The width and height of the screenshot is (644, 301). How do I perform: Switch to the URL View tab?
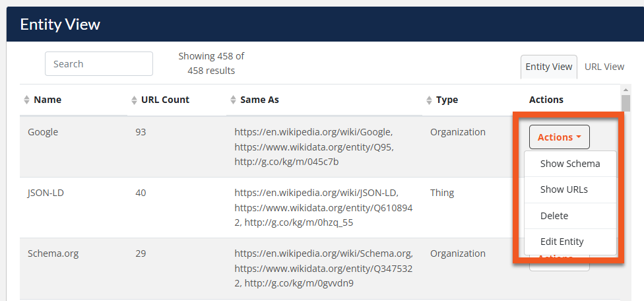(604, 67)
